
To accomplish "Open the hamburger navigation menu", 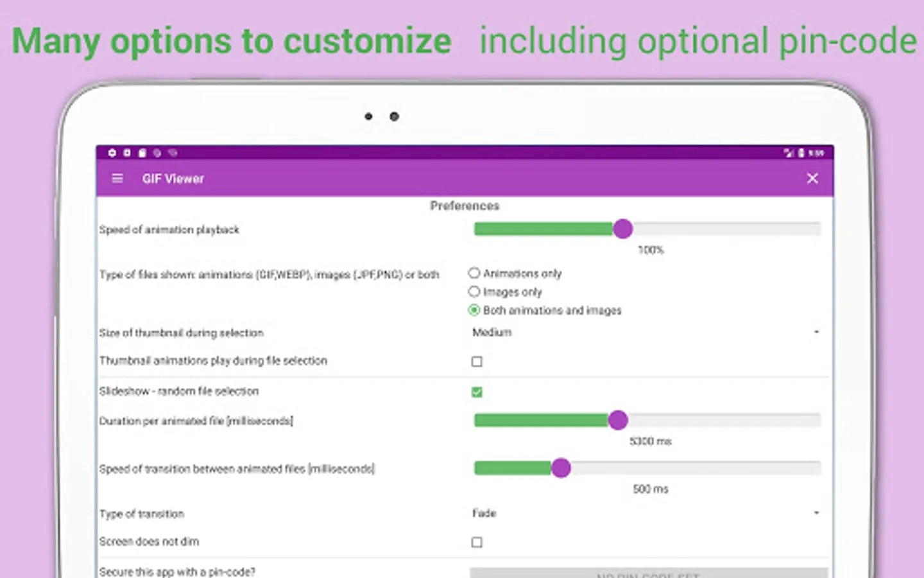I will click(117, 179).
